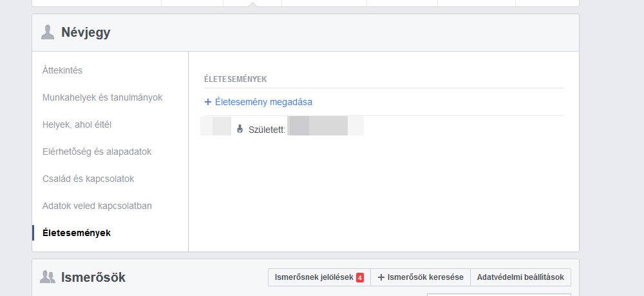Click the Életesemény megadása link
644x296 pixels.
point(263,102)
